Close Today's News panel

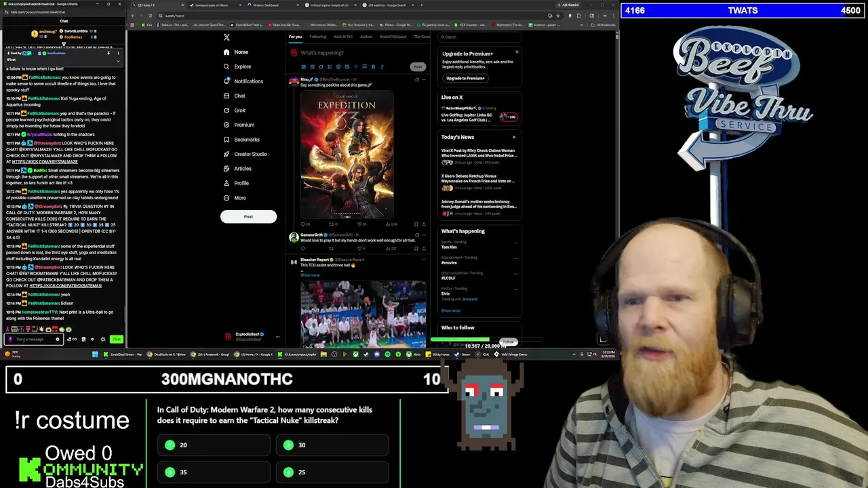point(514,138)
